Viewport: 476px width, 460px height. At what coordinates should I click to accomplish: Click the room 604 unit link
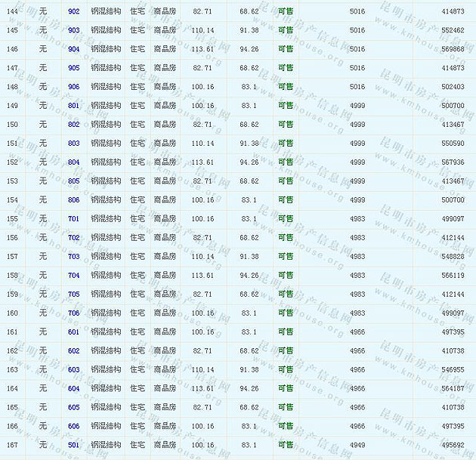(73, 389)
